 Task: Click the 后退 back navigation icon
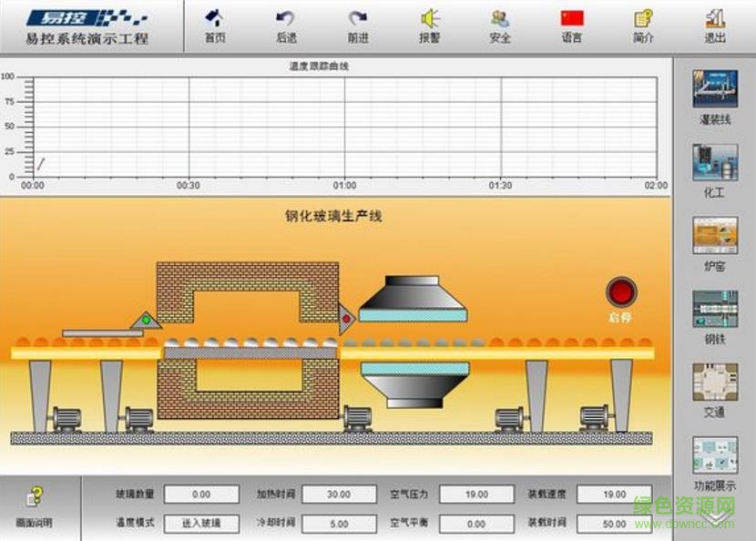point(284,25)
